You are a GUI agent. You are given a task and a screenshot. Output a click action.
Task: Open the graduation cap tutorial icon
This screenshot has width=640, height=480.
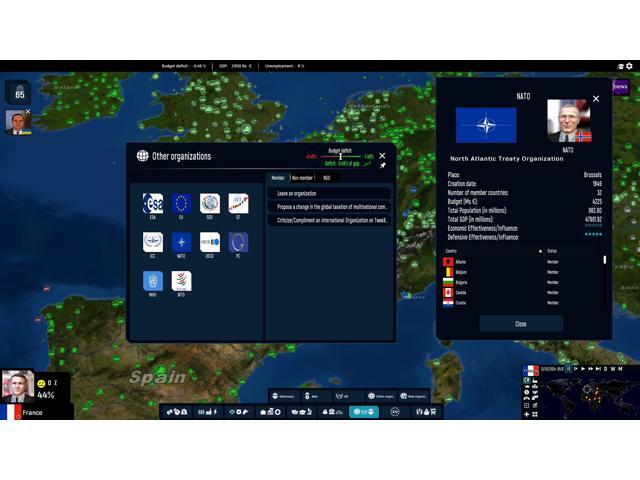coord(621,66)
